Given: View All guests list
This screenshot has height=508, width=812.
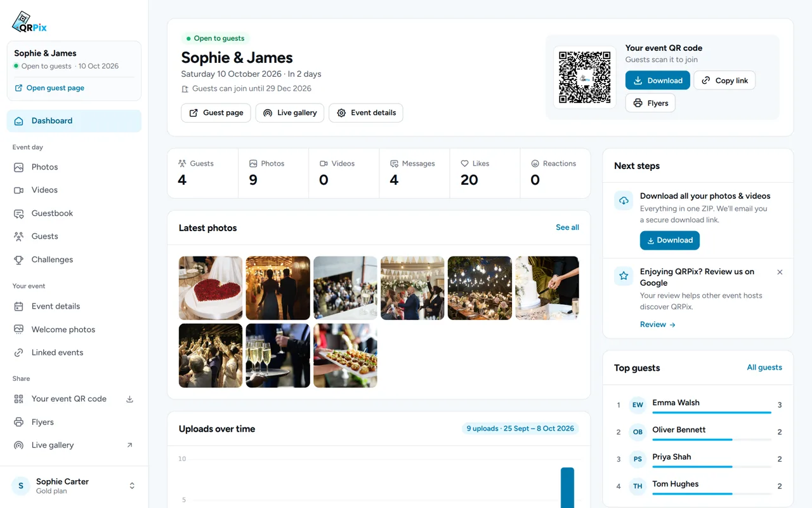Looking at the screenshot, I should pos(764,368).
